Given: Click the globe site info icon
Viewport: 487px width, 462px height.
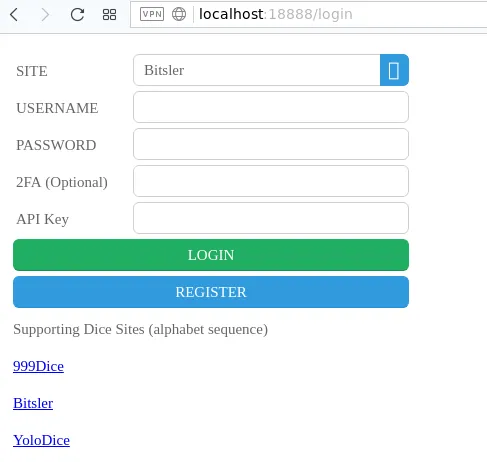Looking at the screenshot, I should 179,14.
